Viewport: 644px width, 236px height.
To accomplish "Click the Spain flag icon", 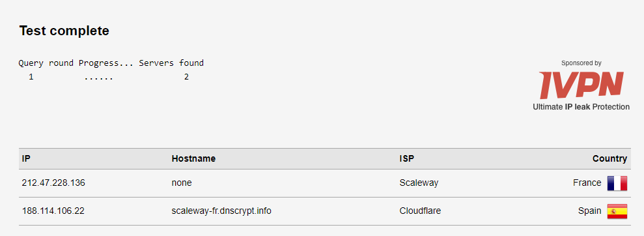I will point(617,211).
